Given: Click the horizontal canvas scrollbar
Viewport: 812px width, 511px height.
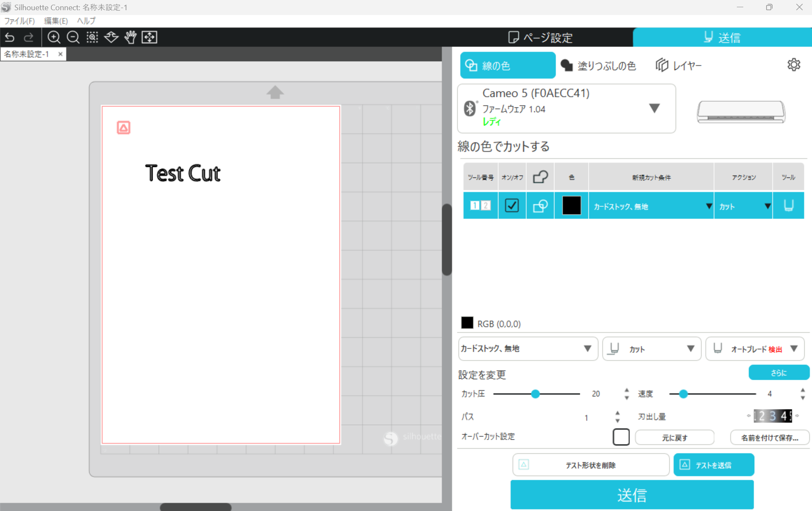Looking at the screenshot, I should (x=196, y=507).
